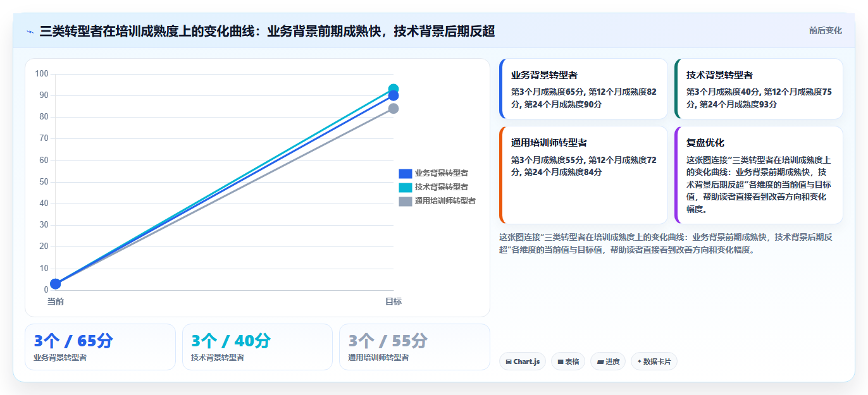The height and width of the screenshot is (395, 868).
Task: Click the cyan data point at 93
Action: (394, 89)
